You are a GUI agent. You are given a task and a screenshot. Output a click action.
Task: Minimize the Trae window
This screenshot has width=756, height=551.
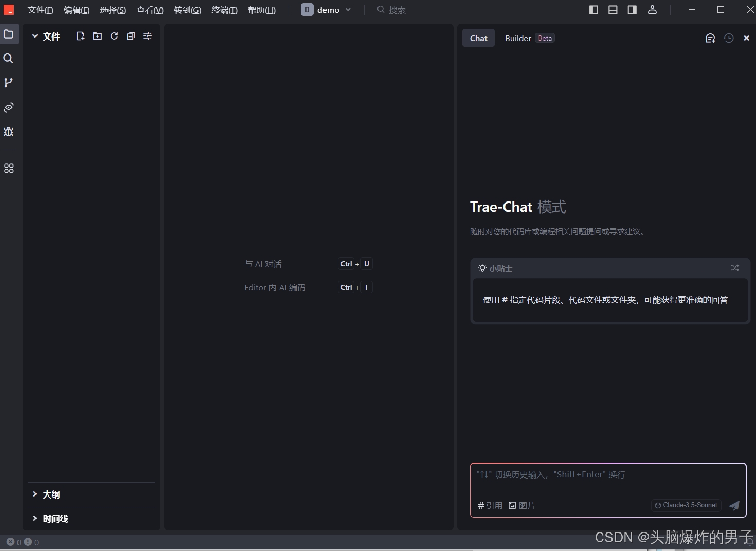pos(692,10)
